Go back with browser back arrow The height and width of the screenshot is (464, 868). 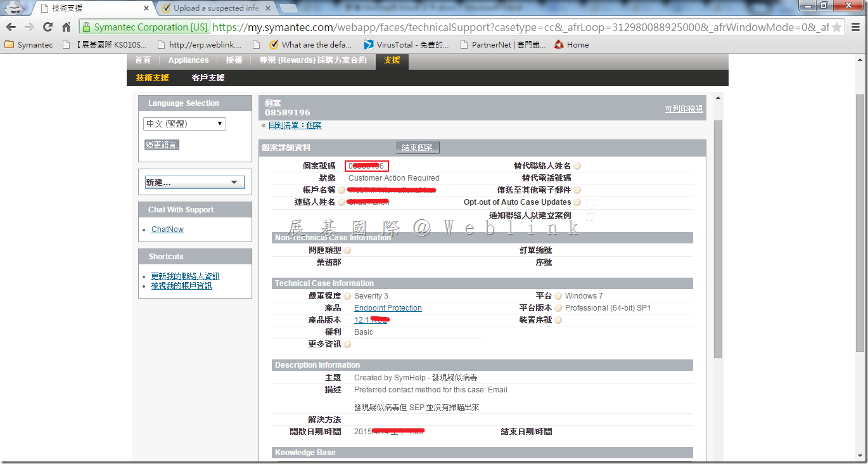tap(11, 27)
